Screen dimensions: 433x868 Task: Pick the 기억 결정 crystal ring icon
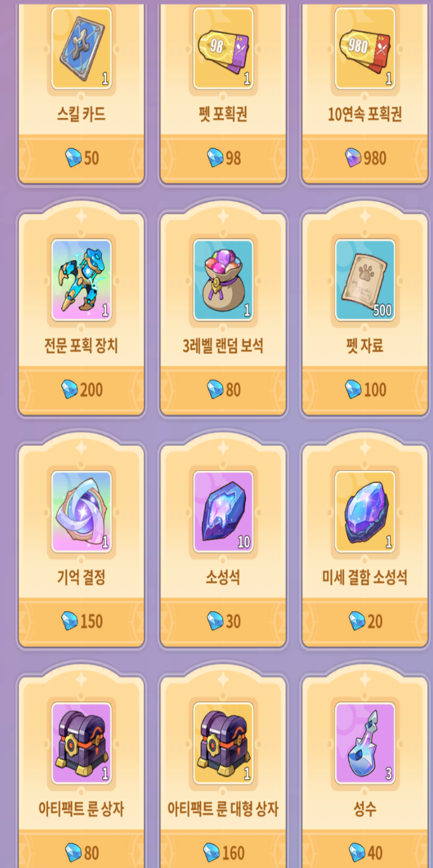coord(81,511)
